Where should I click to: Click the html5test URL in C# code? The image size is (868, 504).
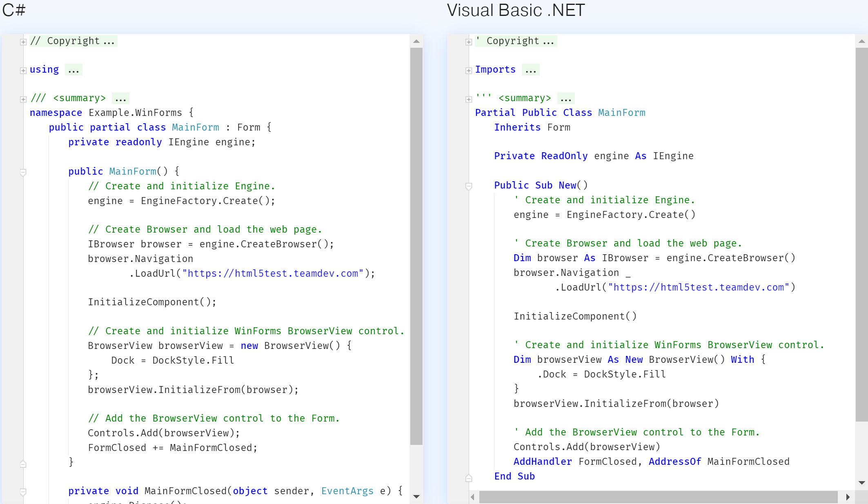(x=272, y=273)
